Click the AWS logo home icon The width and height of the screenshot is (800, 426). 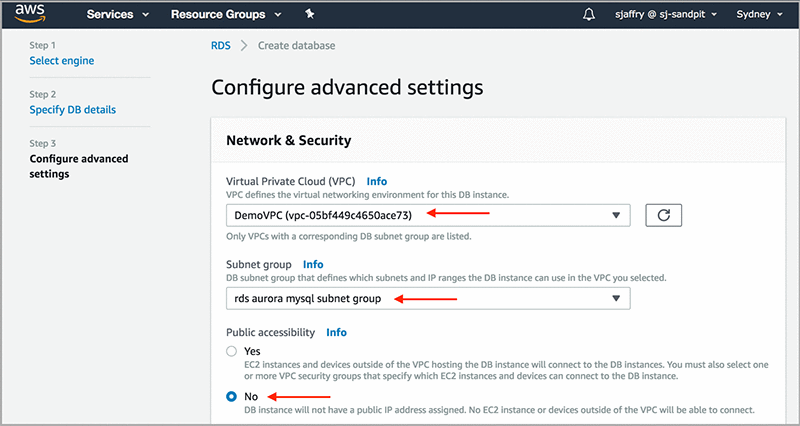point(30,14)
